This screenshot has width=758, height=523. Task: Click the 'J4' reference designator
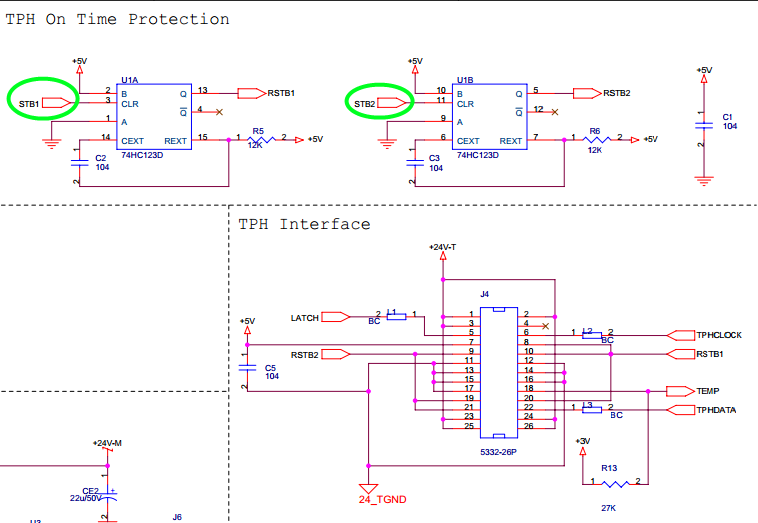[x=484, y=294]
